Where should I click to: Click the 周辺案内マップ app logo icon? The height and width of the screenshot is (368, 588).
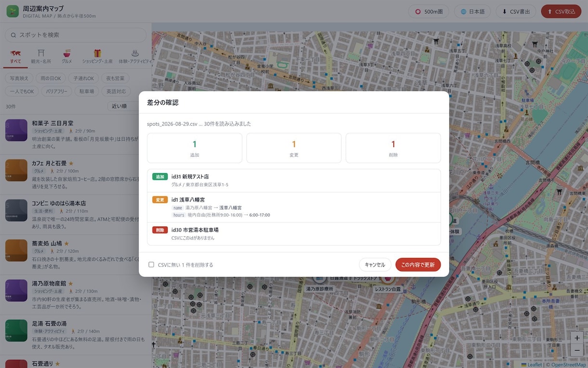[x=13, y=11]
